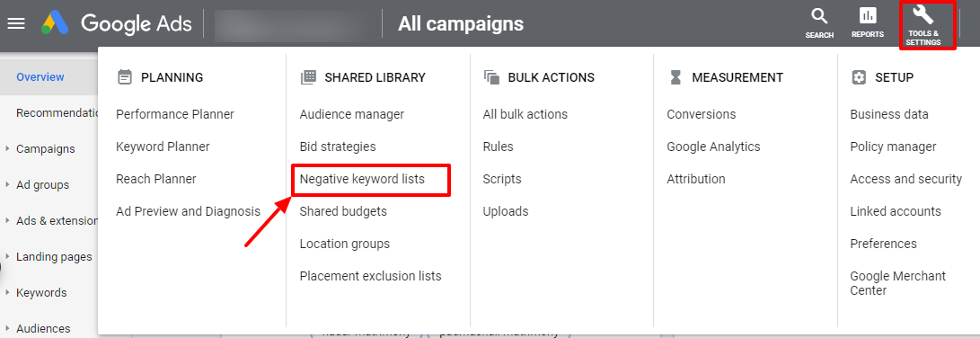980x338 pixels.
Task: Open Google Merchant Center
Action: [x=898, y=283]
